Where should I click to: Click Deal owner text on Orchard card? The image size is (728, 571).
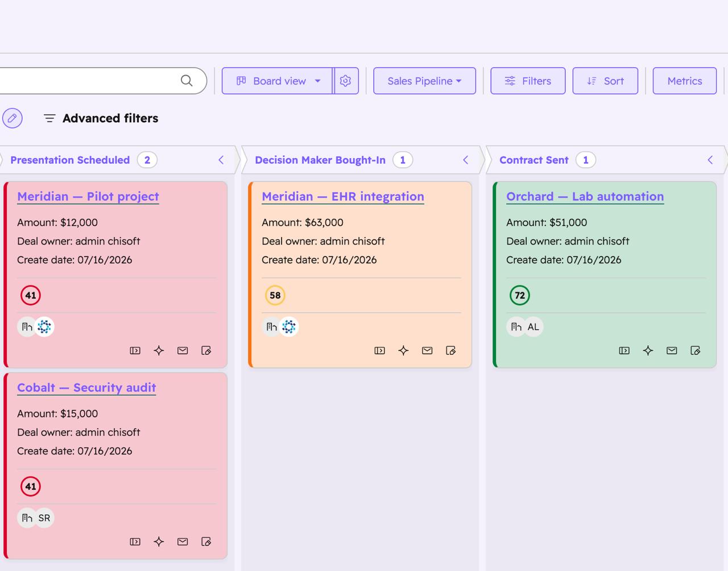568,241
